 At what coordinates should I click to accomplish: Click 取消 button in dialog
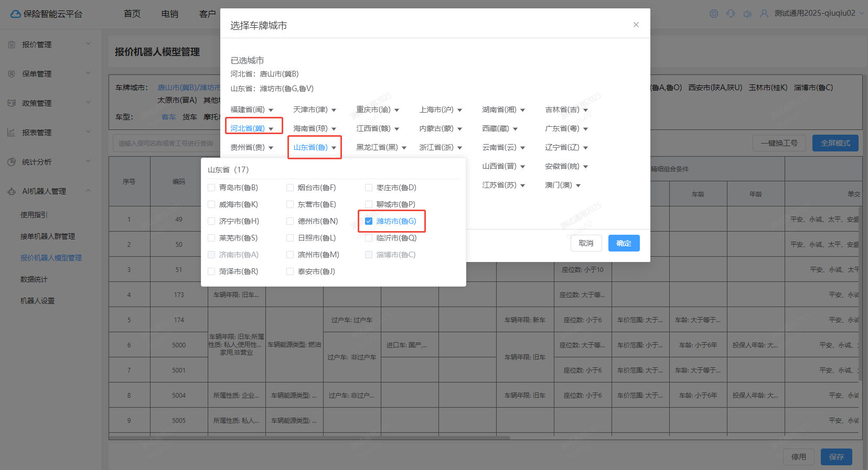click(586, 243)
